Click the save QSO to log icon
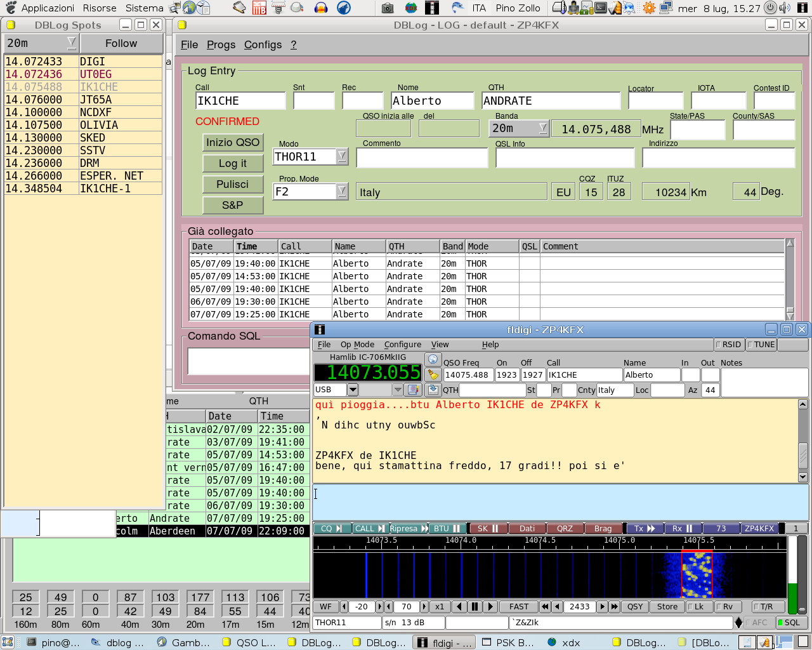The height and width of the screenshot is (650, 812). [x=433, y=390]
